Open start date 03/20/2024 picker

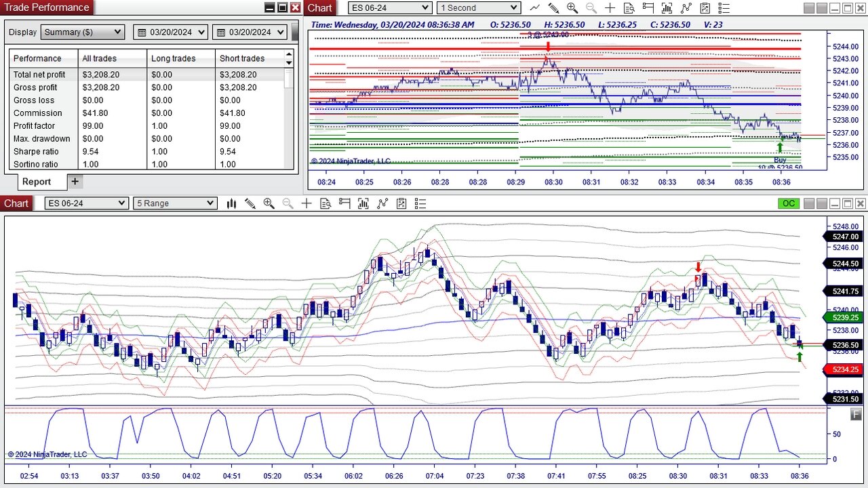click(171, 33)
